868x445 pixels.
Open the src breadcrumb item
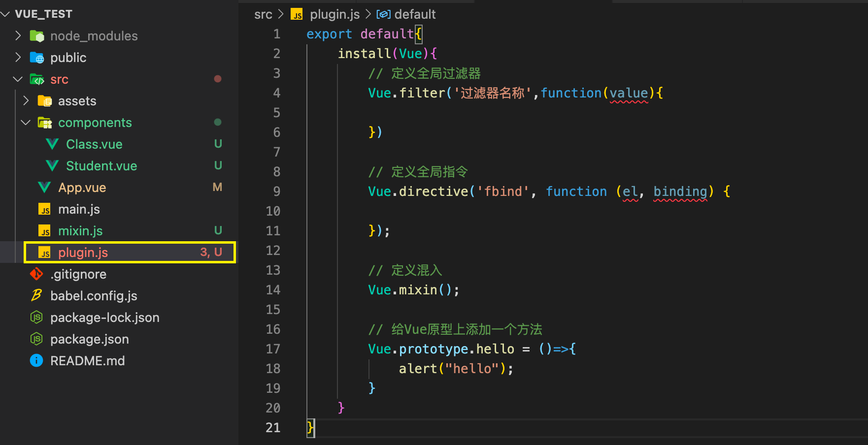click(x=263, y=14)
